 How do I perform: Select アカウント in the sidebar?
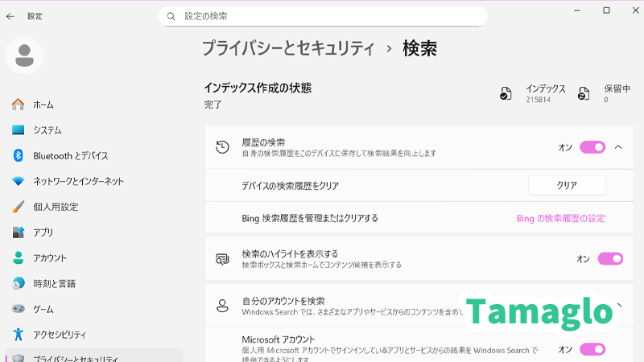coord(50,258)
